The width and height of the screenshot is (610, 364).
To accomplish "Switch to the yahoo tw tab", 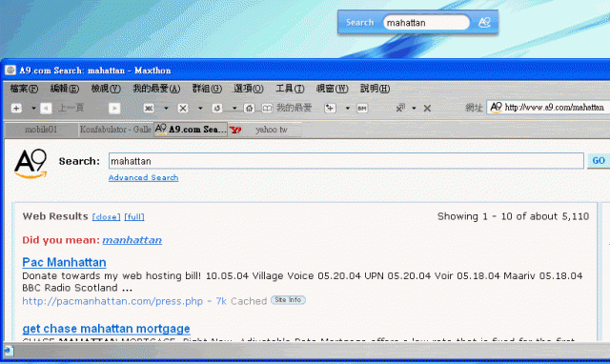I will click(x=265, y=130).
